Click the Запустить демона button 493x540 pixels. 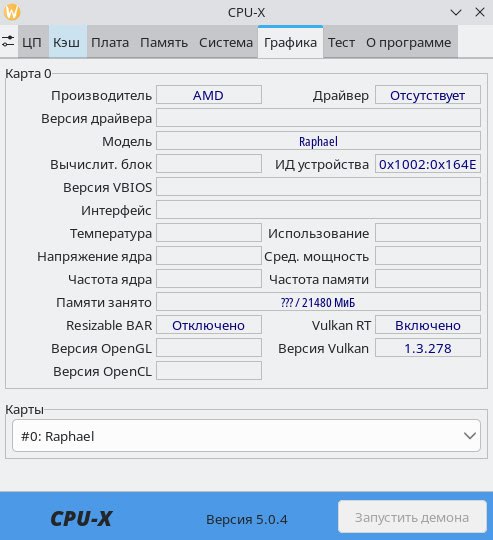pos(412,517)
